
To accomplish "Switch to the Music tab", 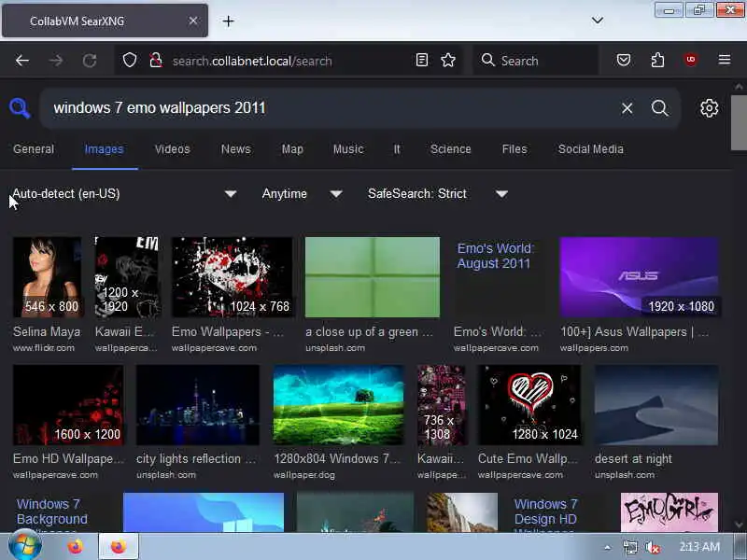I will [348, 149].
